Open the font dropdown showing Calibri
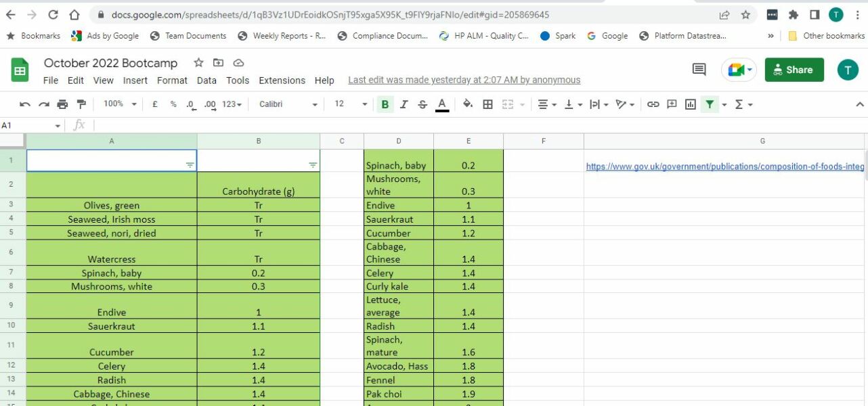868x406 pixels. tap(287, 104)
